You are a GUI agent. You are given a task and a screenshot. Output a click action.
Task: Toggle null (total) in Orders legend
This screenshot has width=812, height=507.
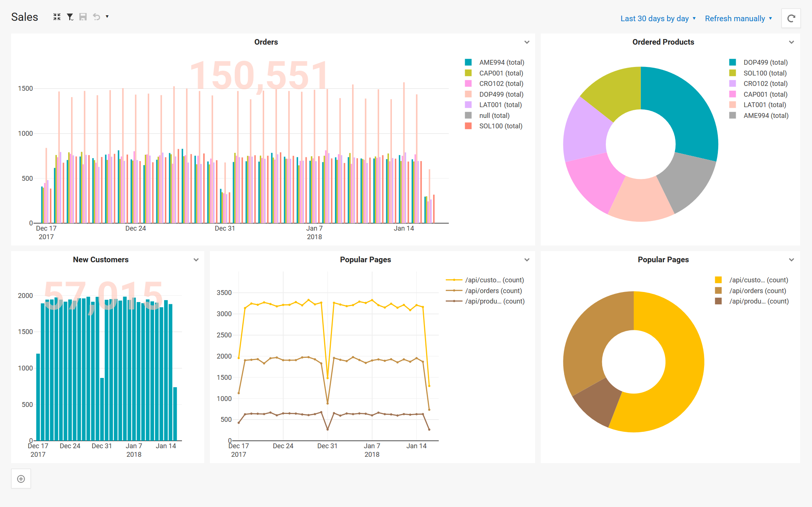click(x=487, y=116)
